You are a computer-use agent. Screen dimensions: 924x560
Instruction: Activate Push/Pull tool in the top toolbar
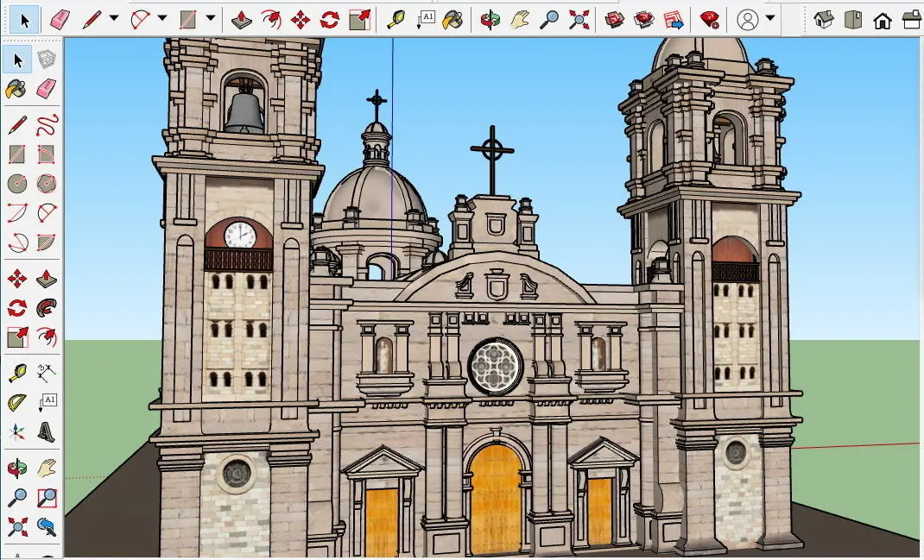[241, 20]
